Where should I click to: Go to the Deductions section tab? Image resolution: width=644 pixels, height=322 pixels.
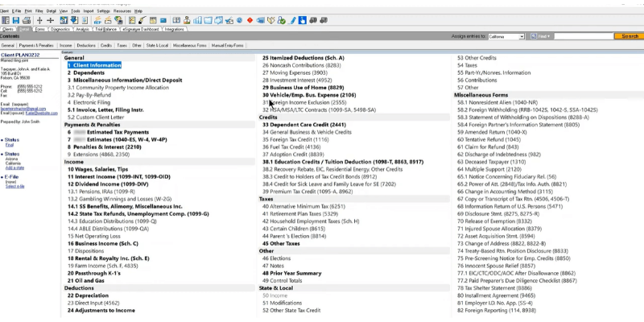[86, 46]
